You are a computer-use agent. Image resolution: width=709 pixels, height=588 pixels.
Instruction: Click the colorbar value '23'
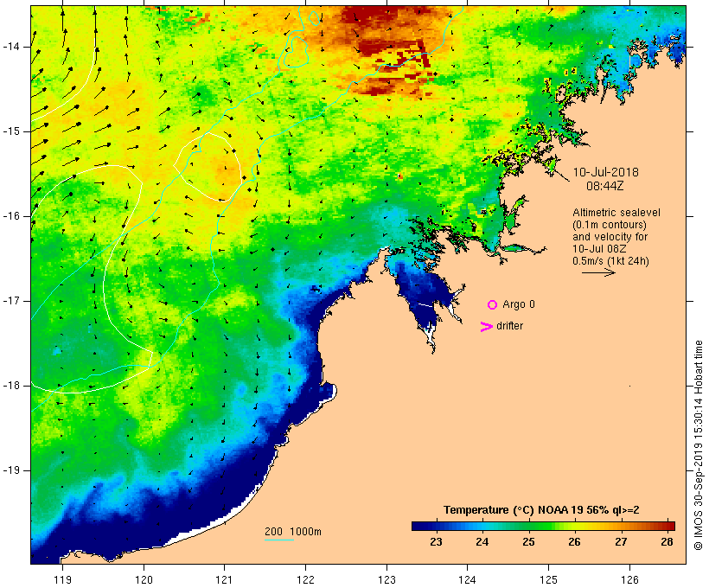click(436, 542)
